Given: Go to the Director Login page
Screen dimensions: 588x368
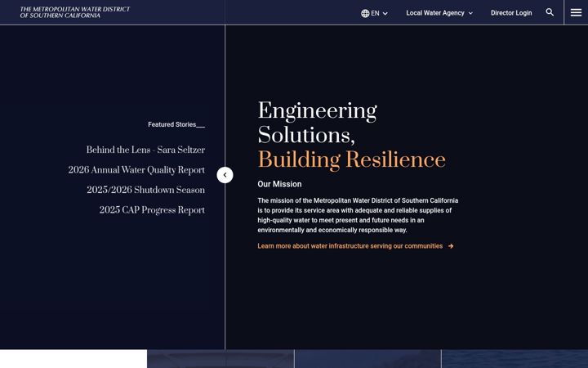Looking at the screenshot, I should tap(511, 13).
